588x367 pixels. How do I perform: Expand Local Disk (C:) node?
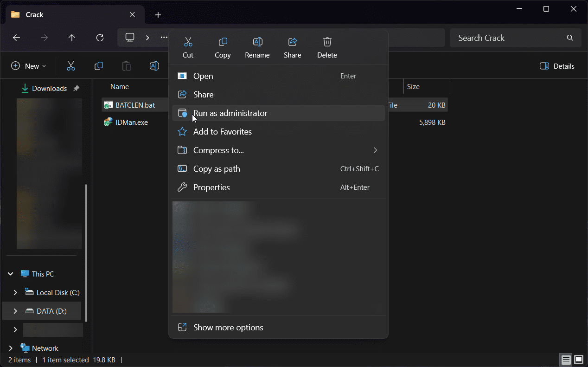click(15, 293)
